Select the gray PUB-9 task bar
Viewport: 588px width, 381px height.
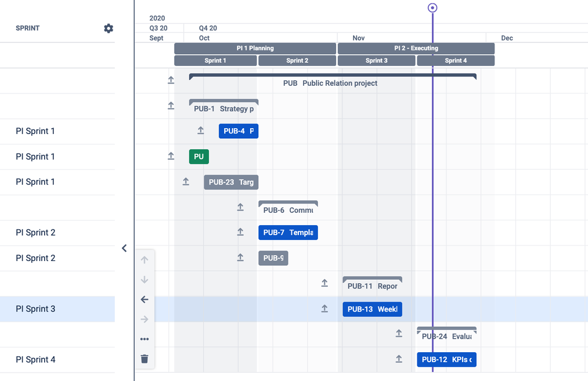coord(273,258)
